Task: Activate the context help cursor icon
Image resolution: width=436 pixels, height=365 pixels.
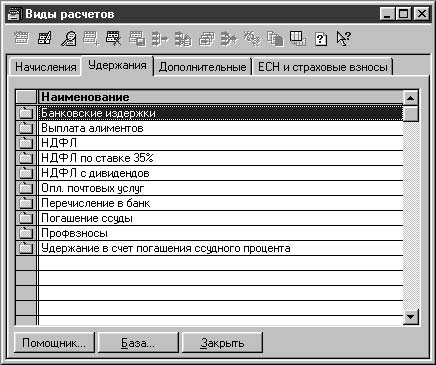Action: (x=343, y=39)
